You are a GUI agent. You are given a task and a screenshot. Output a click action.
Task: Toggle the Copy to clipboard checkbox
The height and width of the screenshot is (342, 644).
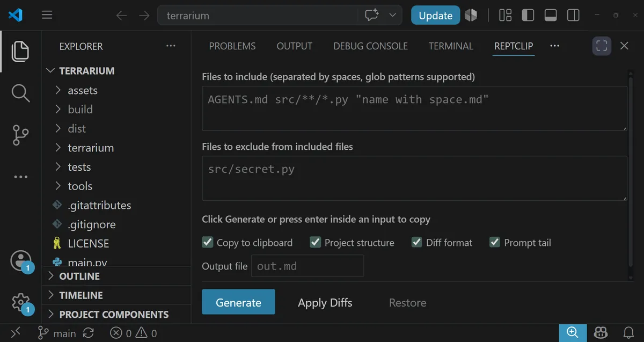(x=208, y=242)
